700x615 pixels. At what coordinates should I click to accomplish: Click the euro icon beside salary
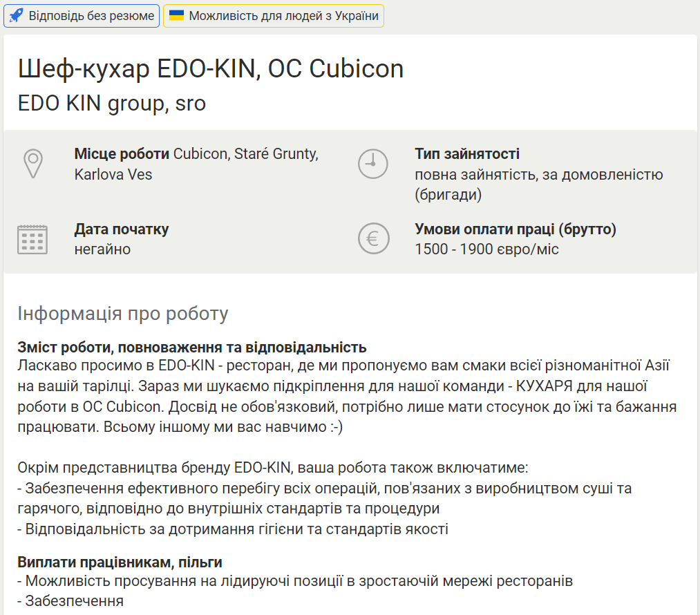point(373,239)
